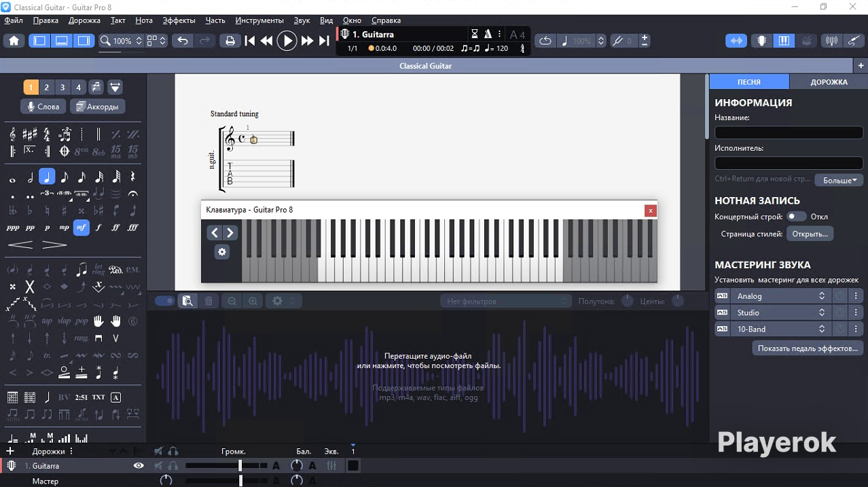The height and width of the screenshot is (487, 868).
Task: Set dynamics to ppp
Action: (13, 228)
